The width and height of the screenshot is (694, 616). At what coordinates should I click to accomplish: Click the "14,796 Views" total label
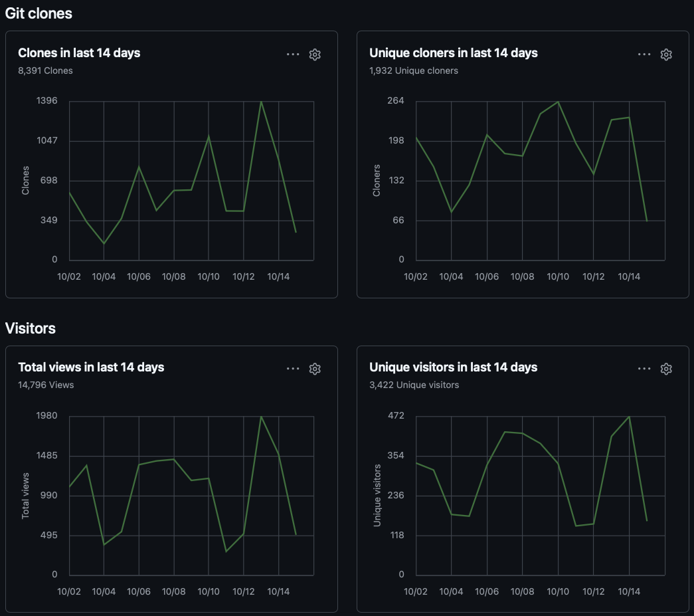pos(46,385)
